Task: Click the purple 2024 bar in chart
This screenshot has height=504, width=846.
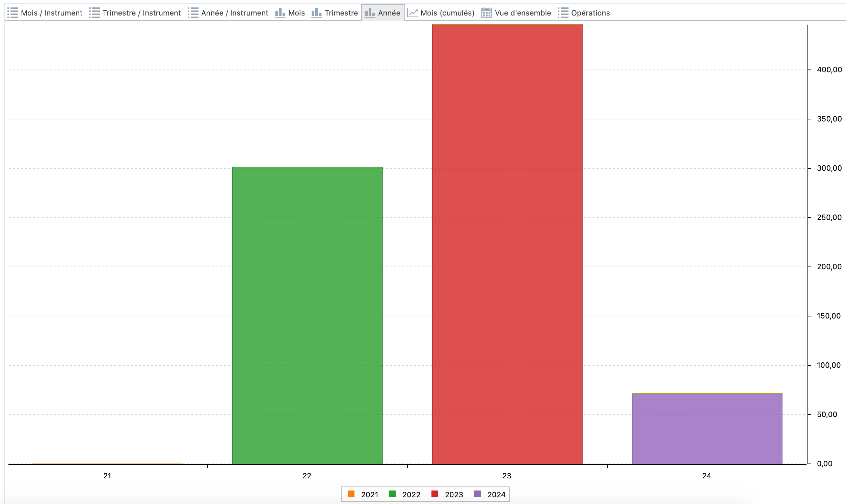Action: [707, 429]
